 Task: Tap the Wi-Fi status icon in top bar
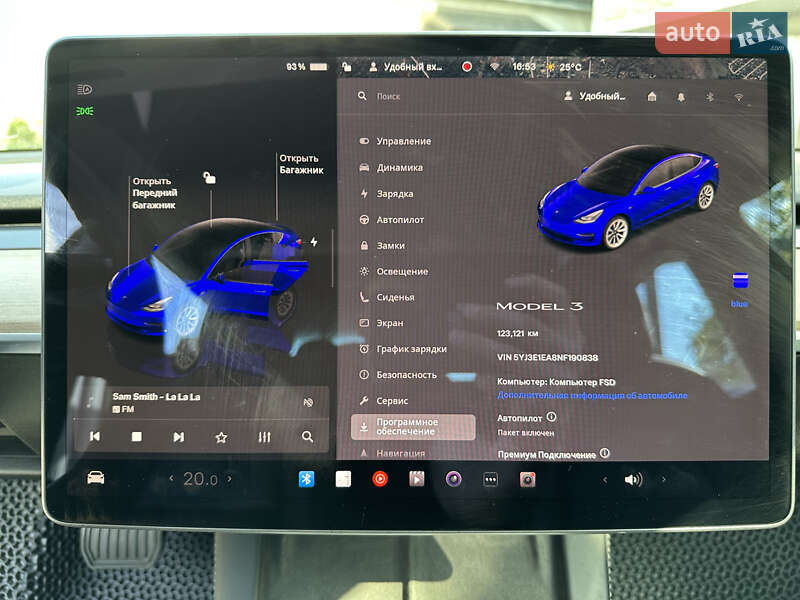pyautogui.click(x=494, y=67)
